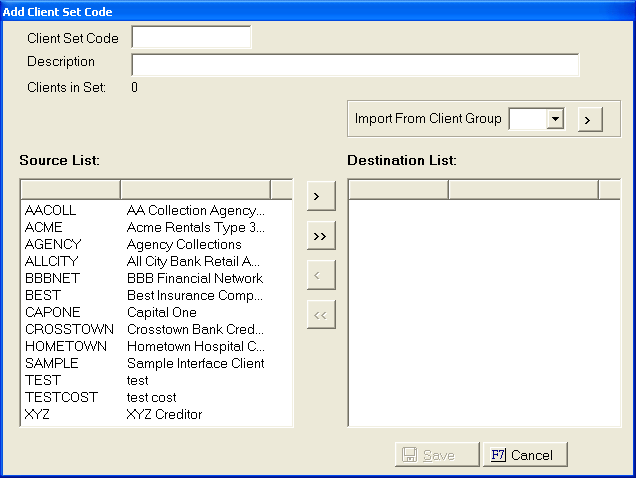Click into the Client Set Code field
The image size is (636, 478).
[x=191, y=38]
